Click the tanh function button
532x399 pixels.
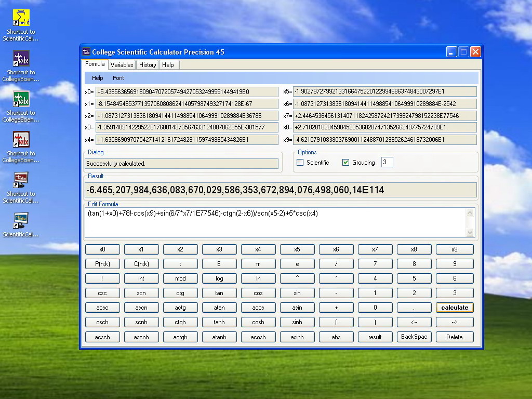[x=219, y=322]
